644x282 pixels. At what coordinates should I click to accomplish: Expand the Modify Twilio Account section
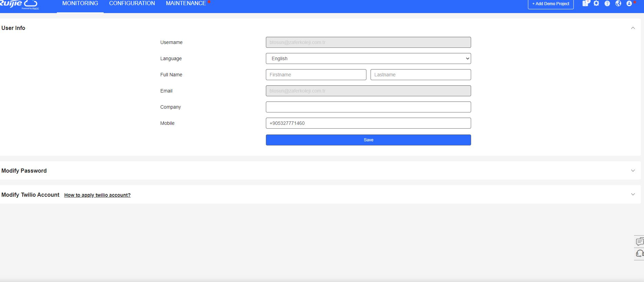[633, 194]
